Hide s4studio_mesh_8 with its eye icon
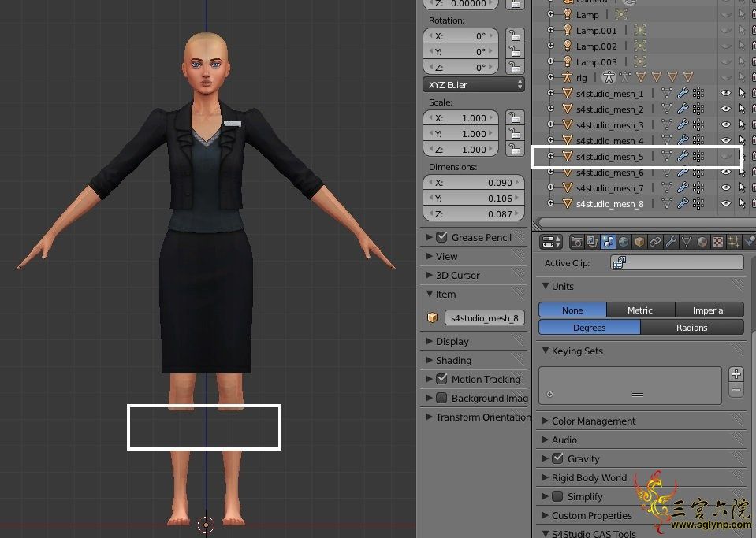Image resolution: width=756 pixels, height=538 pixels. pyautogui.click(x=725, y=203)
